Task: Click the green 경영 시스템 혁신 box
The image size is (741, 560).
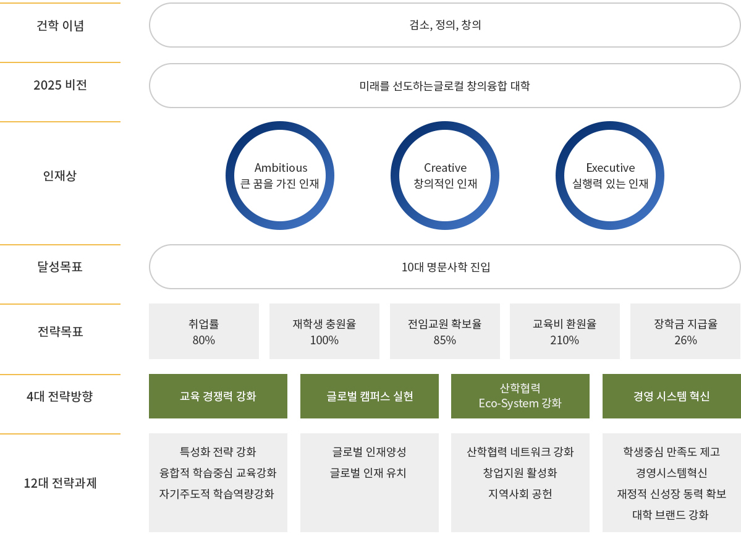Action: pos(672,396)
